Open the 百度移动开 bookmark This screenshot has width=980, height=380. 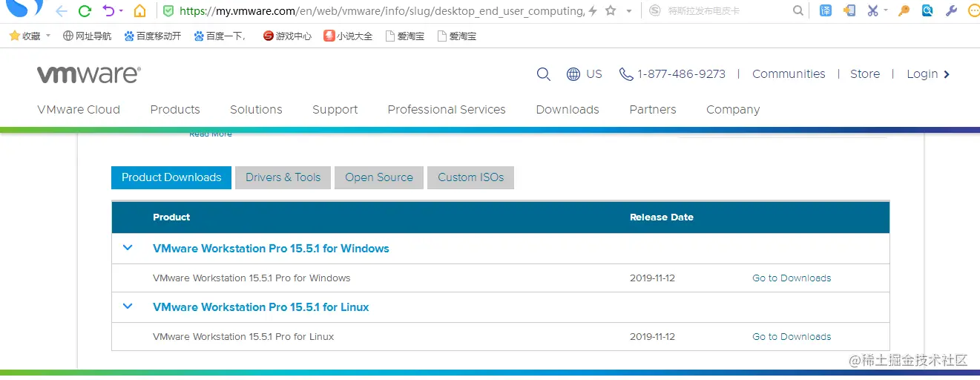point(153,36)
